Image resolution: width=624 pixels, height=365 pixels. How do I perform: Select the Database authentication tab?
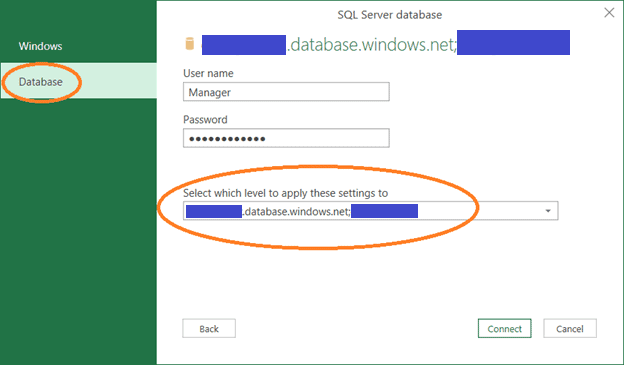pyautogui.click(x=78, y=81)
